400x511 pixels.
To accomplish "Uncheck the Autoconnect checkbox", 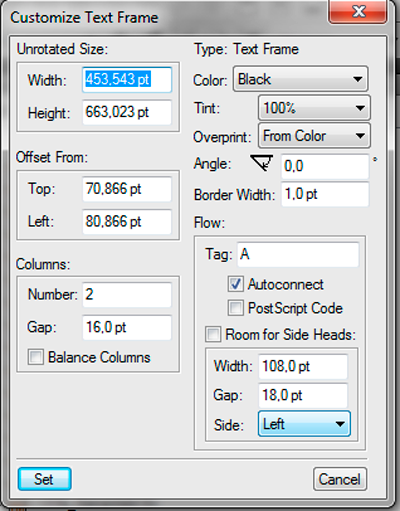I will point(236,284).
